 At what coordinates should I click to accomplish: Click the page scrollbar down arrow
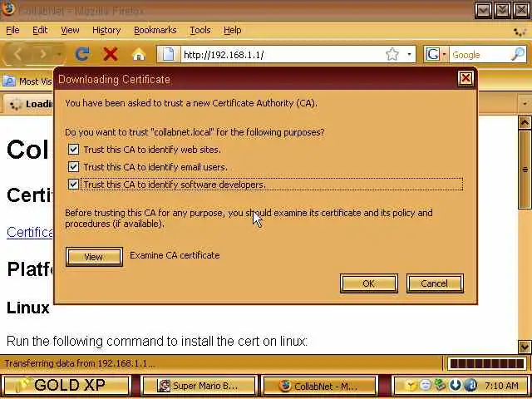525,347
